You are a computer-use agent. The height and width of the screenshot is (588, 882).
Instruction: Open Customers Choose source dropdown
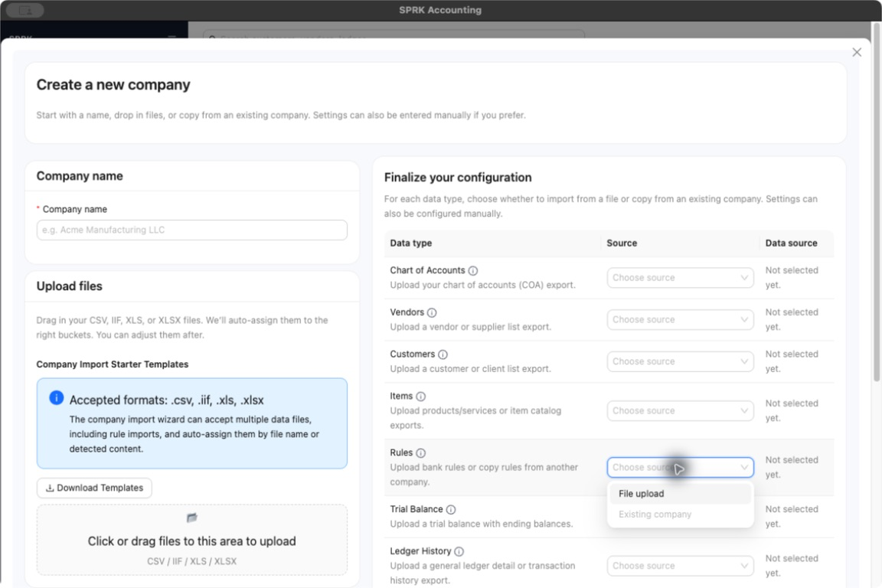click(680, 362)
